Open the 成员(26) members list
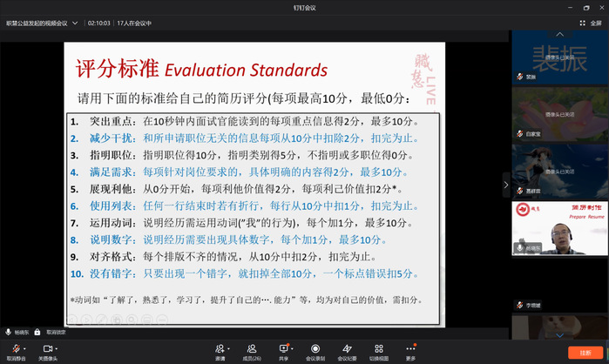 pos(252,348)
